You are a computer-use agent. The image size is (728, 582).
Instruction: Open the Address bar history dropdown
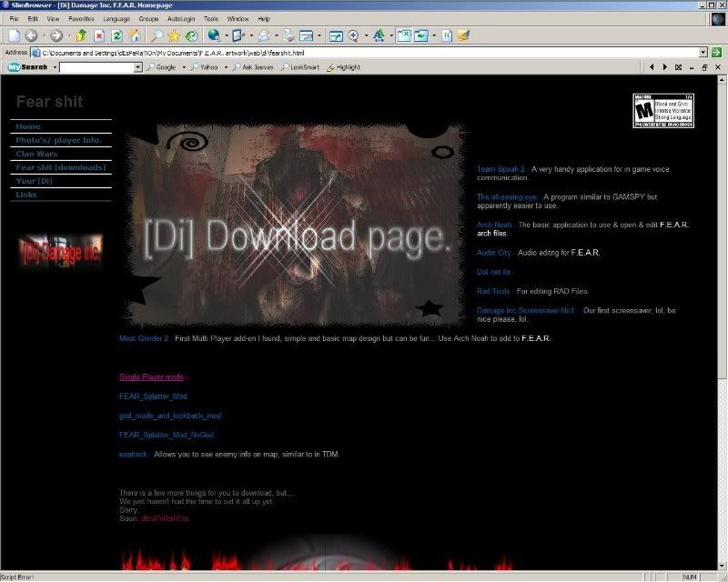[x=703, y=53]
